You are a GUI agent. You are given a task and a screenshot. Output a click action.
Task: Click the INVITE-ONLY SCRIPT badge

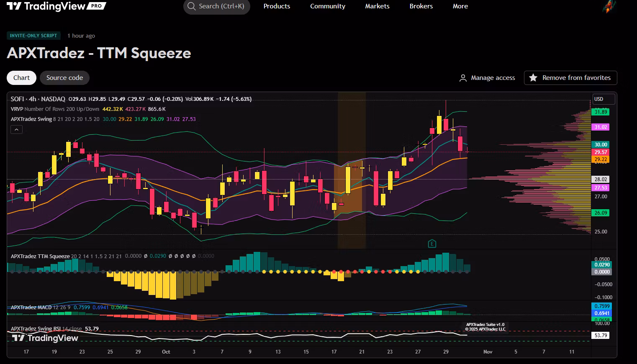33,36
